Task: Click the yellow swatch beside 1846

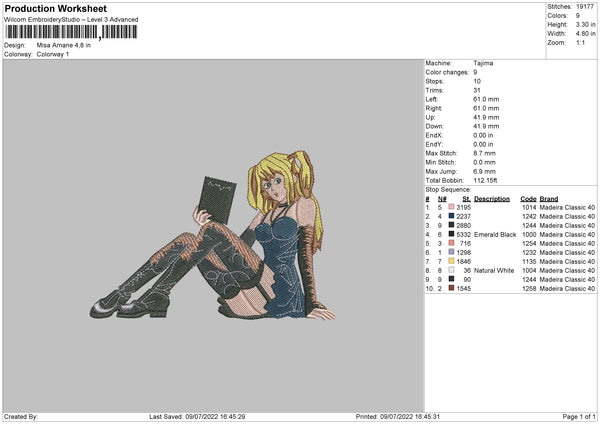Action: pos(451,261)
